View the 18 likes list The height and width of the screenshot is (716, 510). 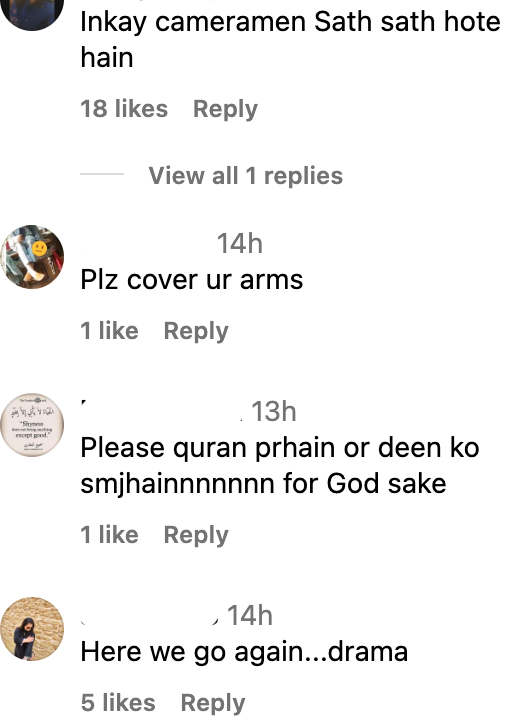[x=124, y=109]
